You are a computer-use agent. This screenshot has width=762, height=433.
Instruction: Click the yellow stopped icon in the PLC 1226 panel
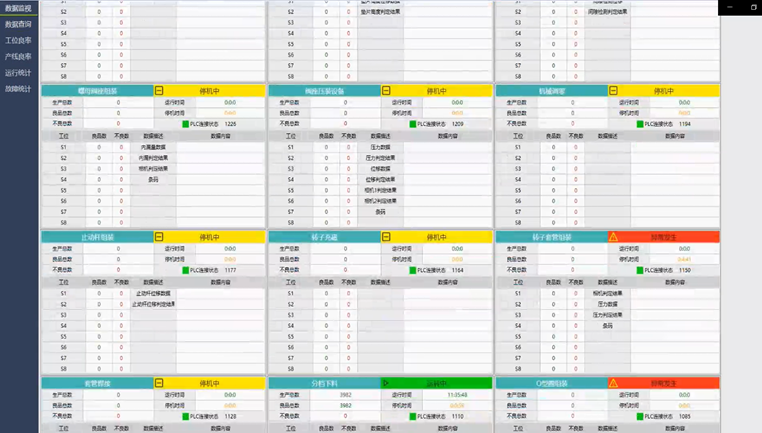[159, 91]
